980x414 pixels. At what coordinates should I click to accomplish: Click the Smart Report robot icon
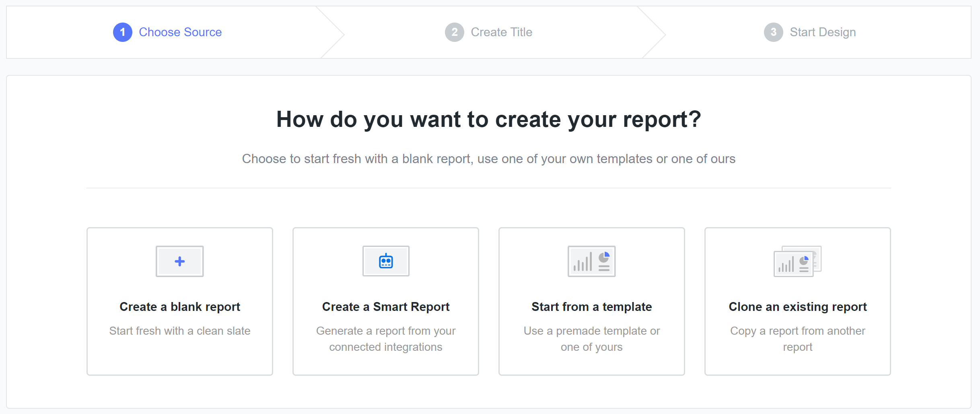click(385, 261)
